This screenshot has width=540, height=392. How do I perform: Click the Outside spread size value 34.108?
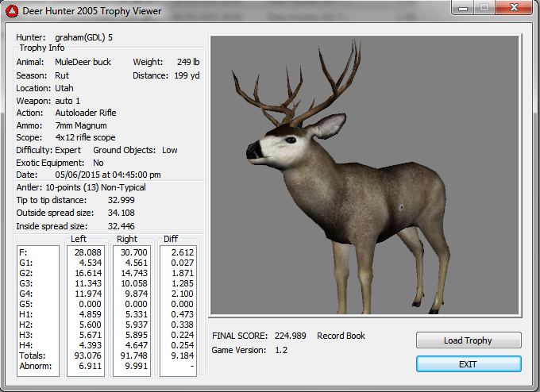[x=121, y=213]
